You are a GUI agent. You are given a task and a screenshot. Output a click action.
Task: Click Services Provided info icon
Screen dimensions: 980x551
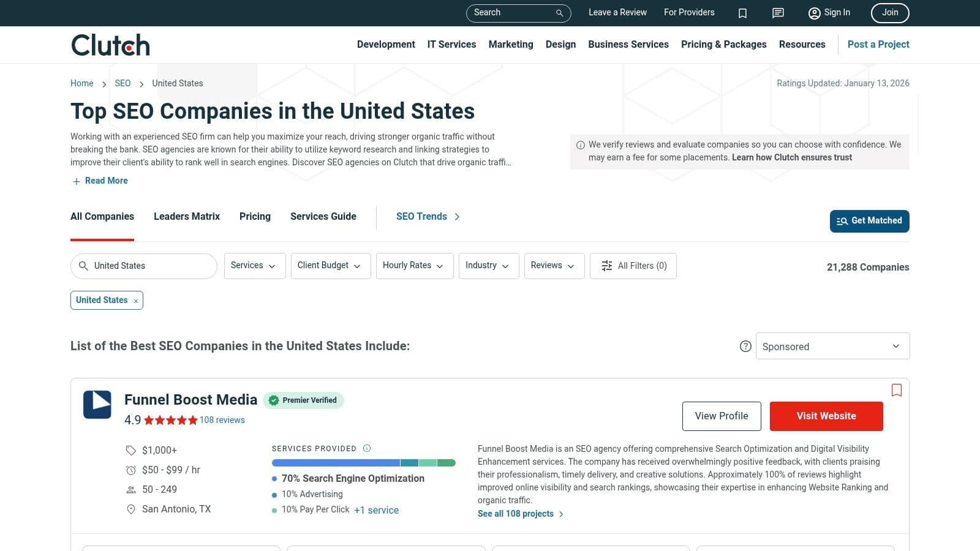367,448
